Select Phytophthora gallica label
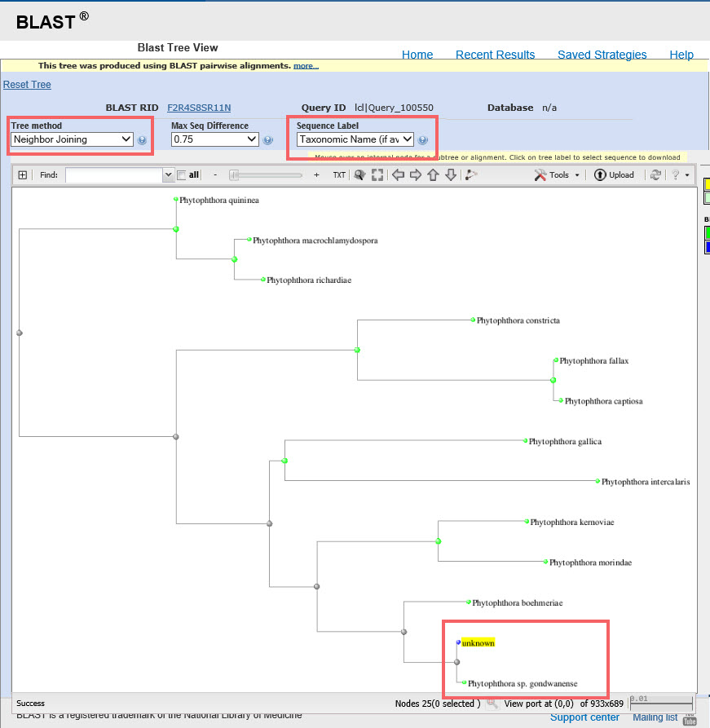The width and height of the screenshot is (710, 728). pyautogui.click(x=565, y=441)
